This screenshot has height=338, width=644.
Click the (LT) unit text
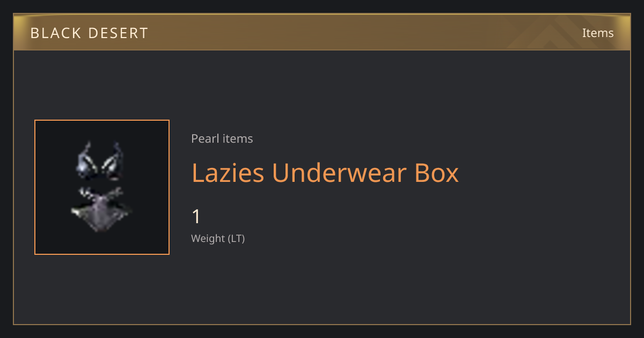coord(236,238)
